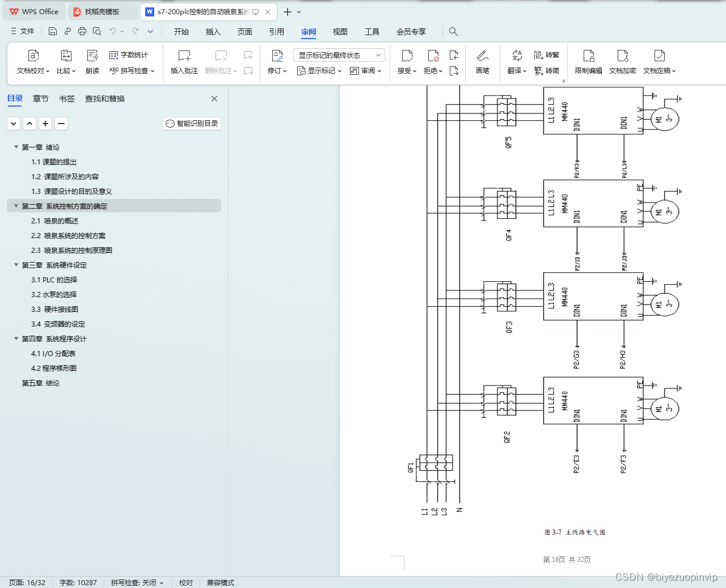
Task: Collapse the 第一章 绪论 tree node
Action: click(16, 147)
